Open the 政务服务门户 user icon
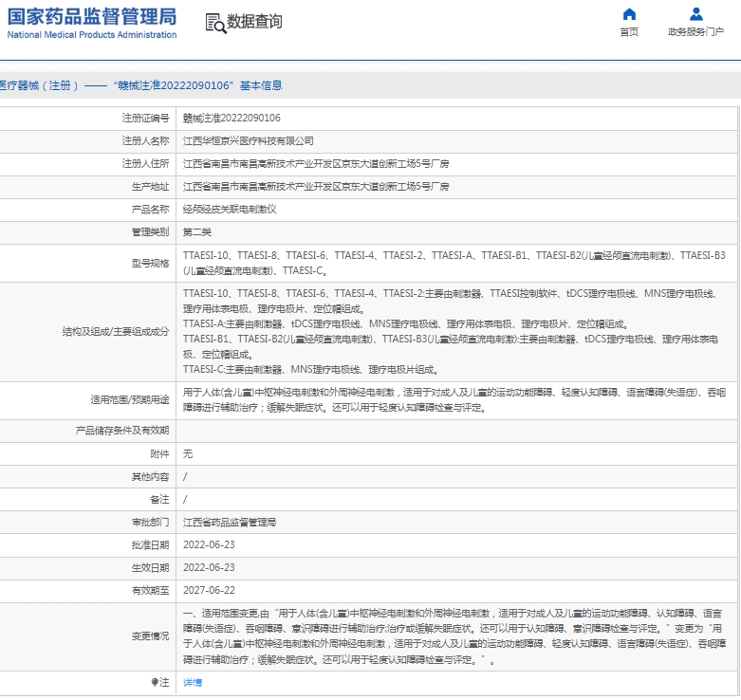741x700 pixels. point(695,14)
